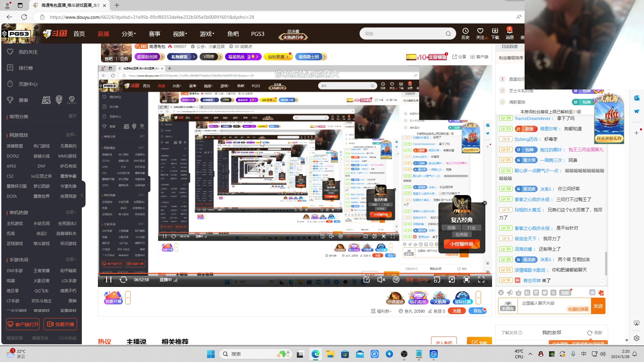Expand the 分类 navigation dropdown
Image resolution: width=644 pixels, height=362 pixels.
[x=129, y=34]
